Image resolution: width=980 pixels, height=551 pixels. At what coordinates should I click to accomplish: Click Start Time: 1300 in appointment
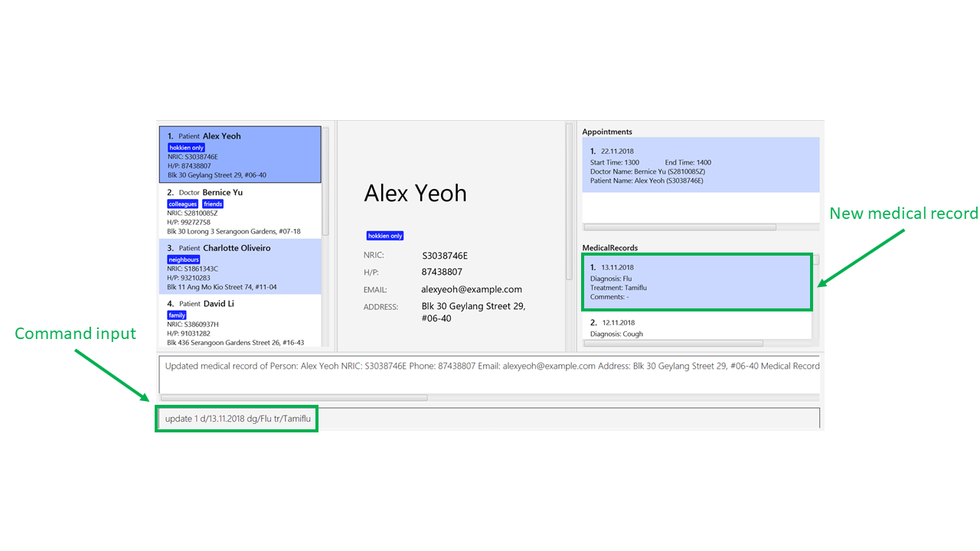615,162
